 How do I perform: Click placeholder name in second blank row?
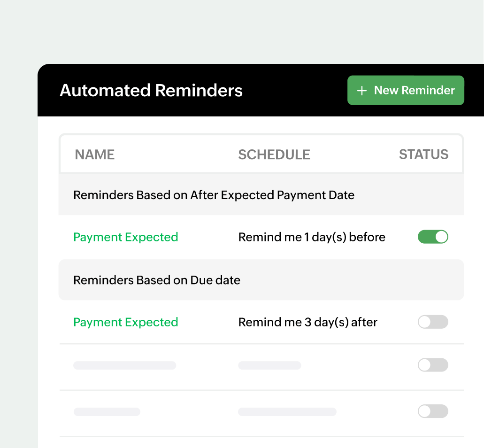[x=107, y=412]
